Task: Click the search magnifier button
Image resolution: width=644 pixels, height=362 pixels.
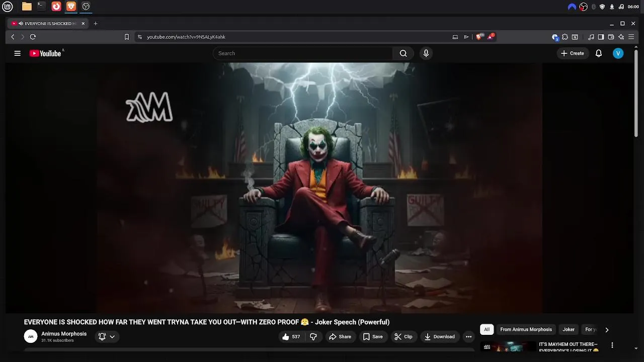Action: 403,53
